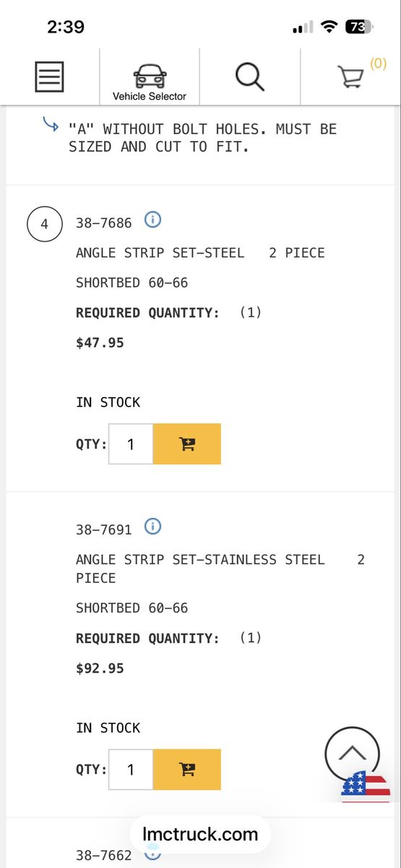This screenshot has height=868, width=401.
Task: Tap the search magnifier icon
Action: coord(250,76)
